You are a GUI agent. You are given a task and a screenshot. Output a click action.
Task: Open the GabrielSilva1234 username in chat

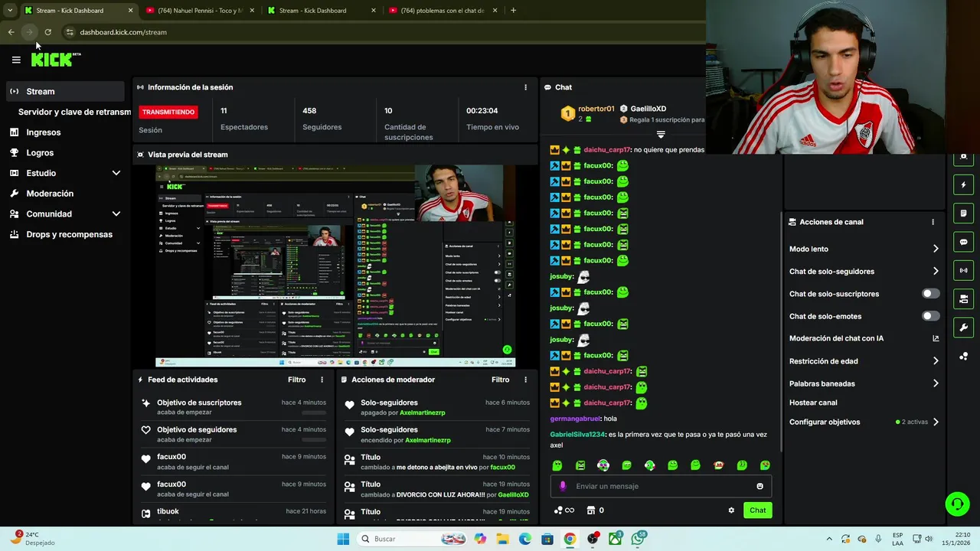[x=577, y=435]
